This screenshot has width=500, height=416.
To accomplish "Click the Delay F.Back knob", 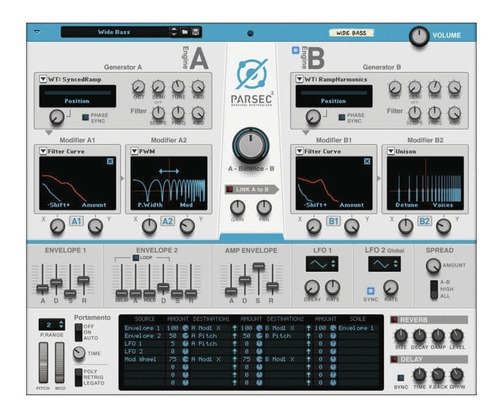I will point(438,375).
